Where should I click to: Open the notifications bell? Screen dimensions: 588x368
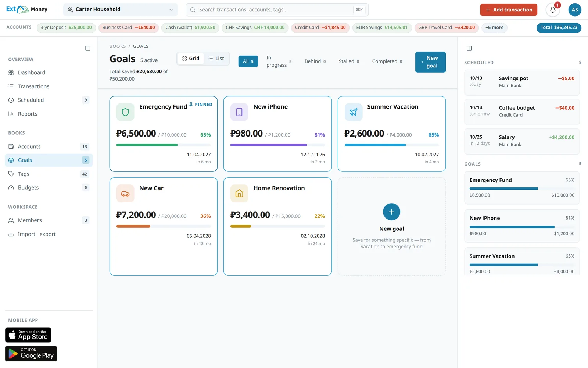[553, 10]
